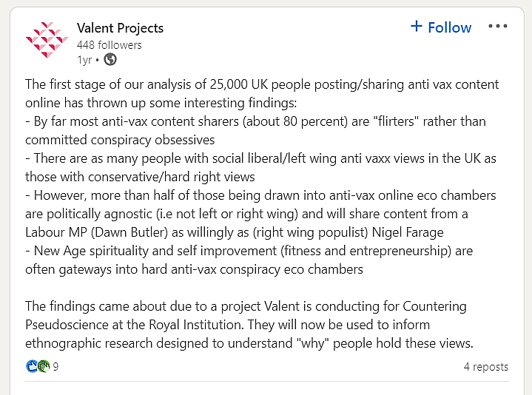Click the globe public visibility icon
532x395 pixels.
[x=110, y=59]
